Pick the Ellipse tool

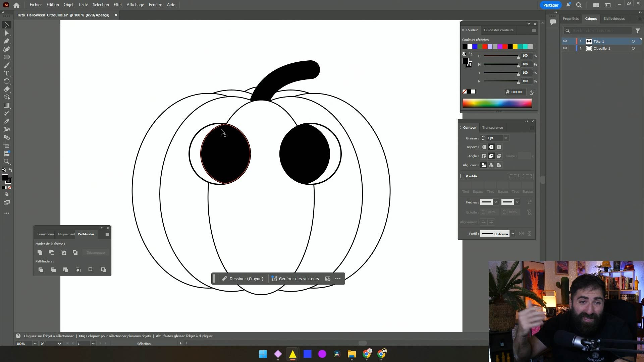click(7, 57)
